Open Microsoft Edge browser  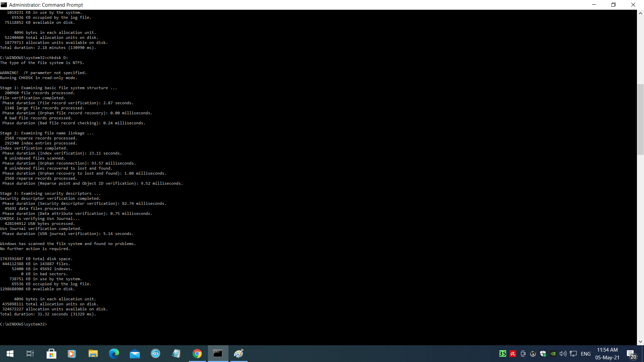[114, 354]
